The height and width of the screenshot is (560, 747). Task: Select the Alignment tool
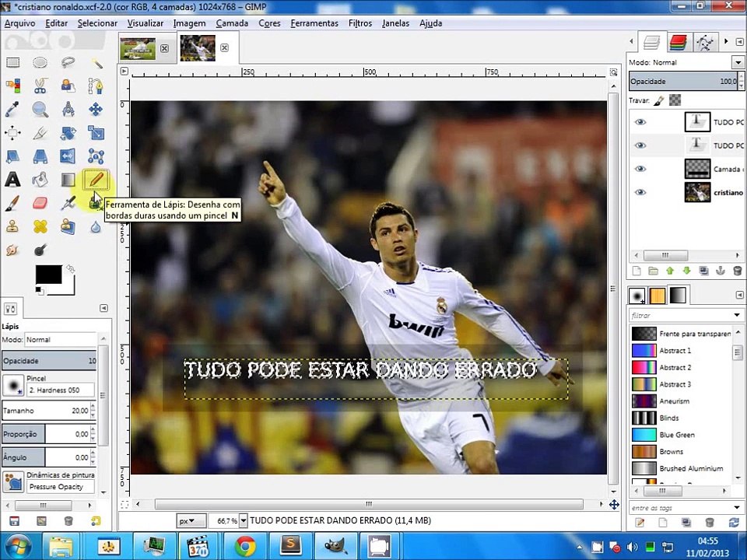click(x=12, y=132)
